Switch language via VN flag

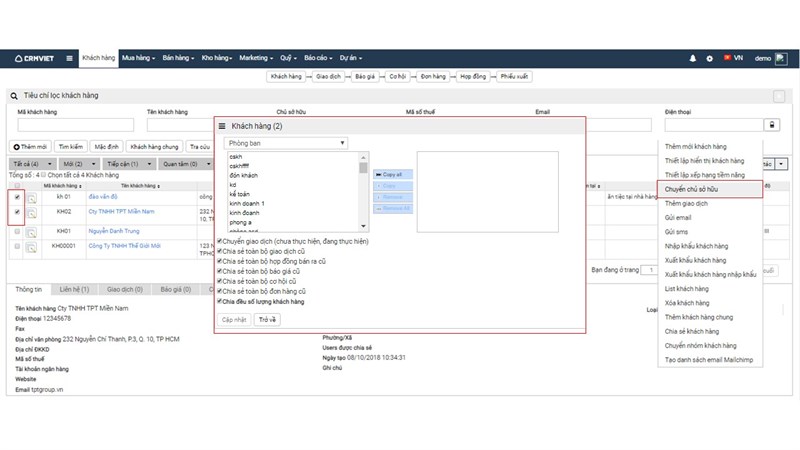tap(733, 58)
